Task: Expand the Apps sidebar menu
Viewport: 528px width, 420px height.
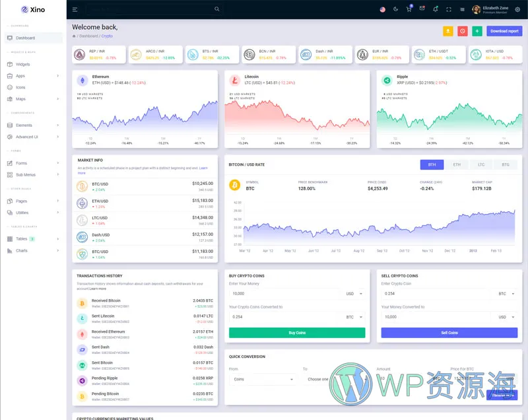Action: [33, 76]
